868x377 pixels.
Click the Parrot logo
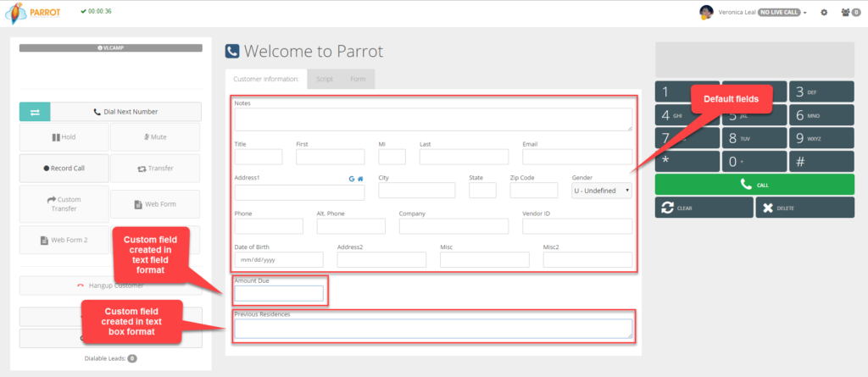32,13
